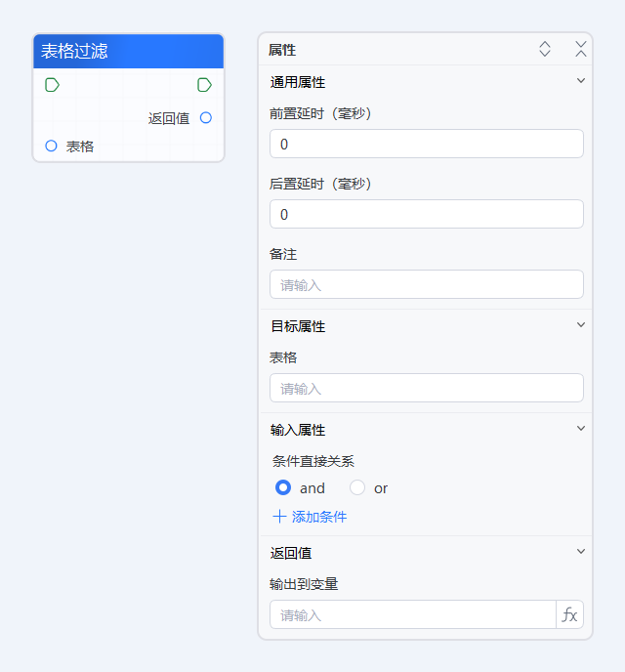This screenshot has width=625, height=672.
Task: Focus the 前置延时（毫秒） input field
Action: [426, 144]
